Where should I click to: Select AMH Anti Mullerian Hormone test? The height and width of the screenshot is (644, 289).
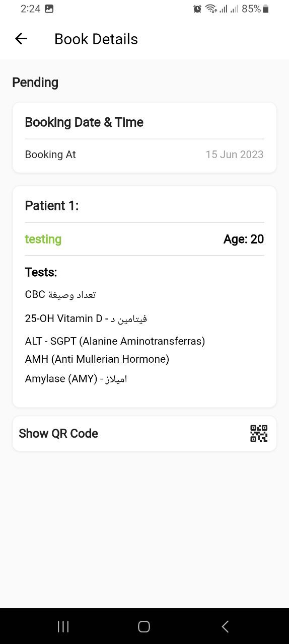[97, 359]
